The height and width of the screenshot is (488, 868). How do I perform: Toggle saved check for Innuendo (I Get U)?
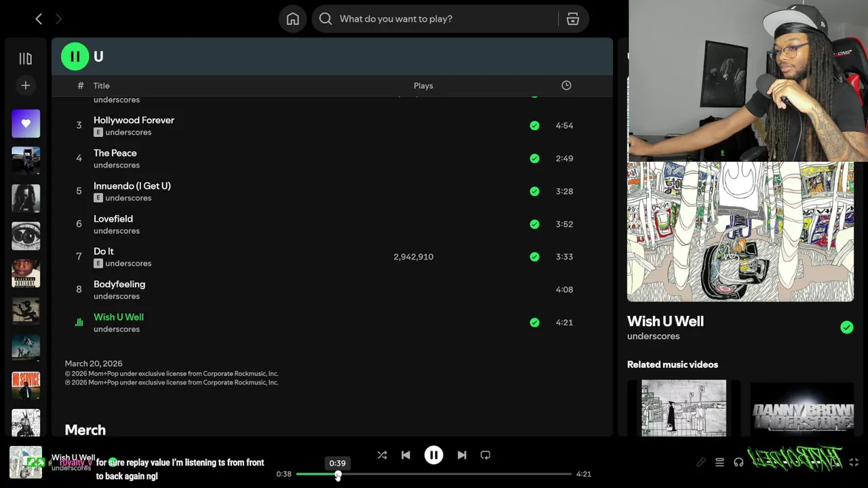pos(534,191)
